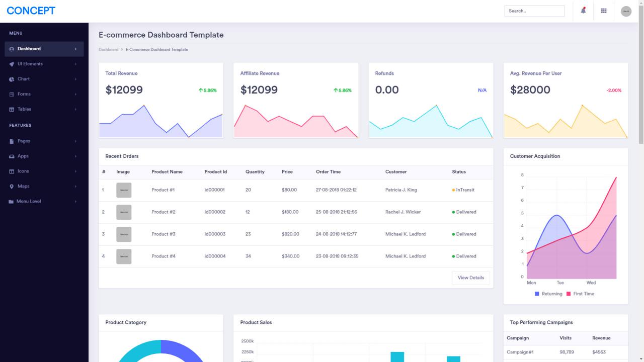This screenshot has width=644, height=362.
Task: Click E-Commerce Dashboard Template breadcrumb
Action: tap(157, 50)
